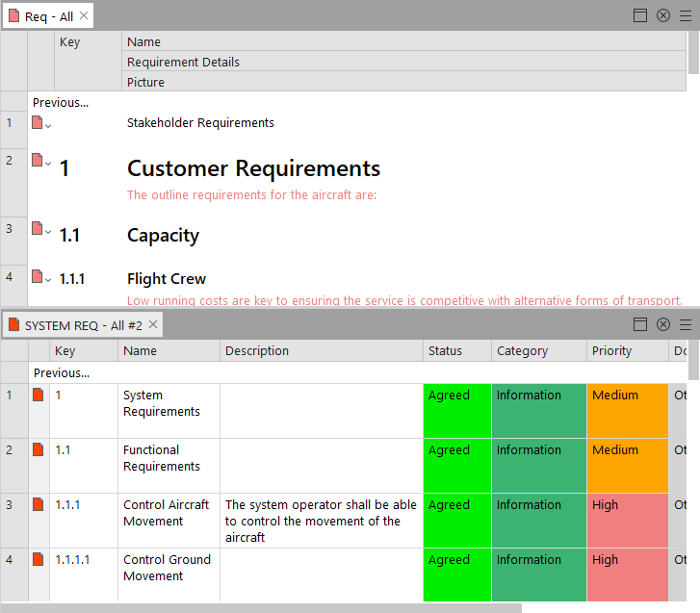Screen dimensions: 700x613
Task: Click the Name column header in Req - All
Action: pyautogui.click(x=404, y=41)
